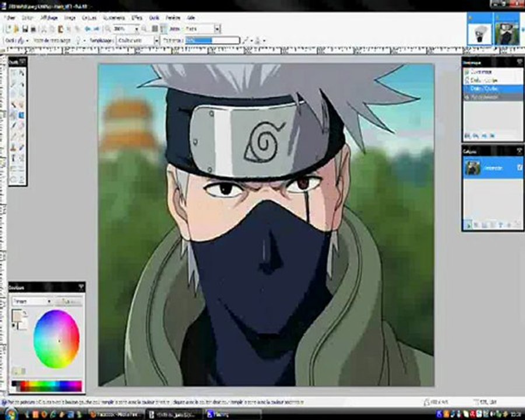Click the Zoom out magnifier icon

[108, 29]
